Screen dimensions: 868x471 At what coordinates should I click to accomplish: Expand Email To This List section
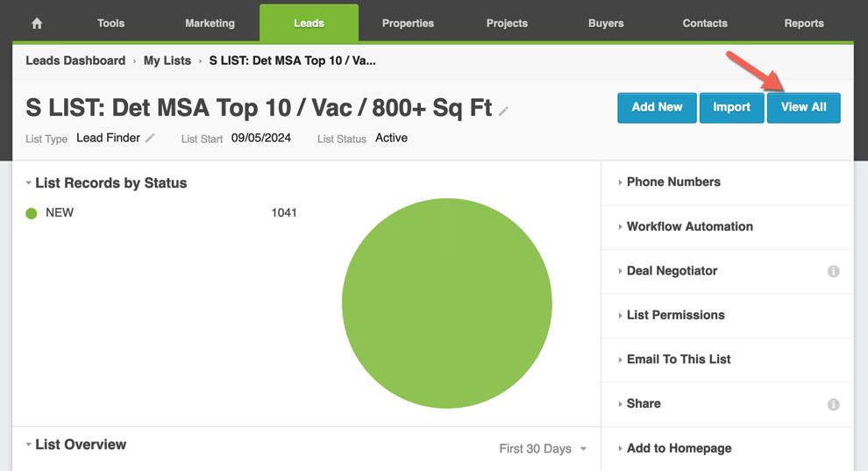point(678,360)
